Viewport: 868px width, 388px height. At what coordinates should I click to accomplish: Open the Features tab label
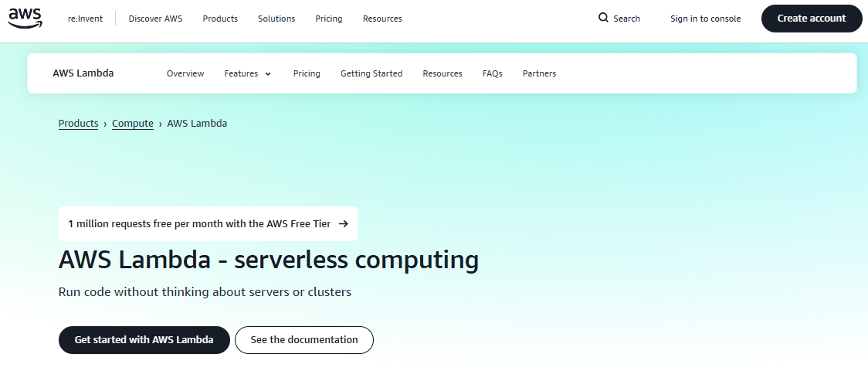(x=241, y=73)
